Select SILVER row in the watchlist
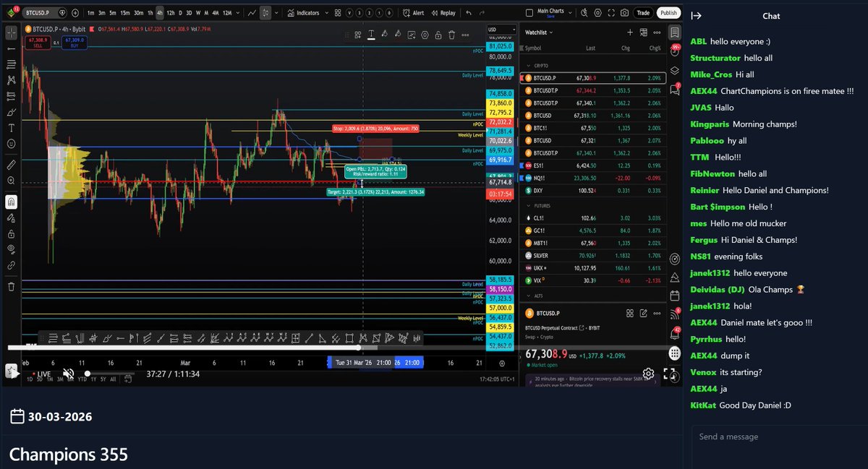This screenshot has width=868, height=469. pos(593,256)
